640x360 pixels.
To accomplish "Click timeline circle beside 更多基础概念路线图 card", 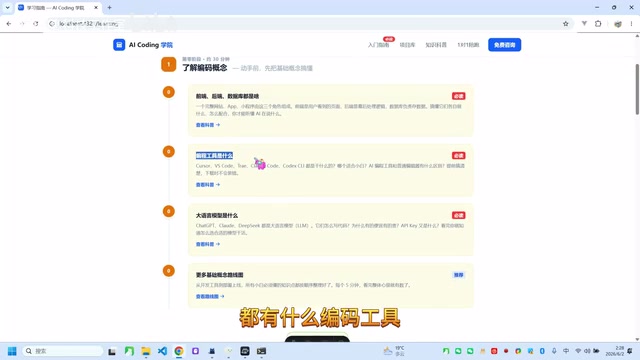I will [x=169, y=271].
